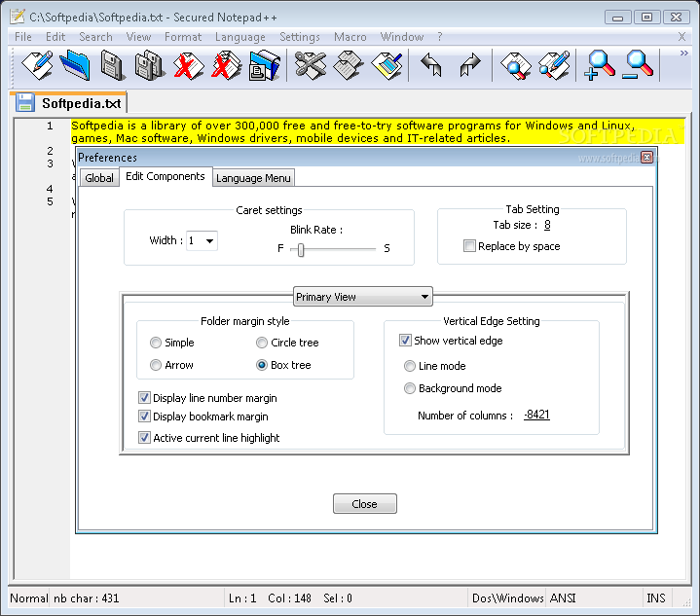Open the Macro menu
Viewport: 700px width, 616px height.
pos(350,37)
